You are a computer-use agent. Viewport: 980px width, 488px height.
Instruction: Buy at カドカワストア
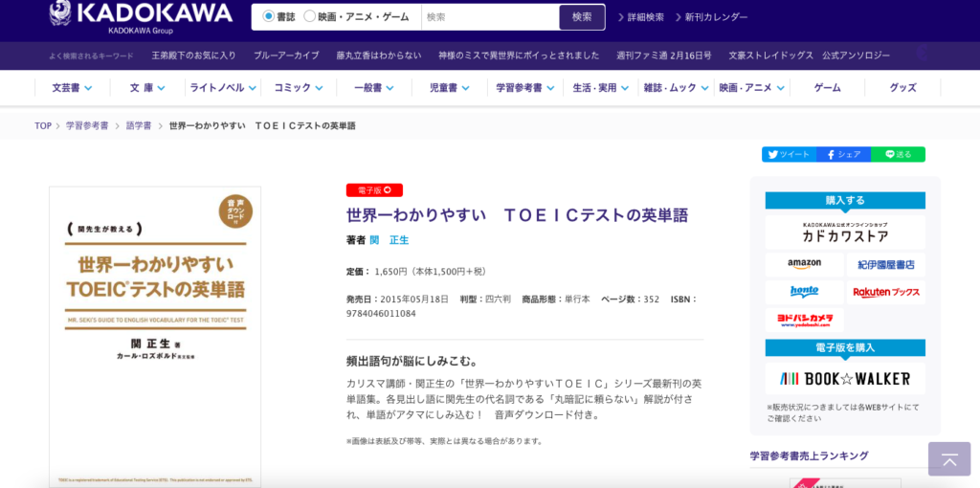click(845, 233)
